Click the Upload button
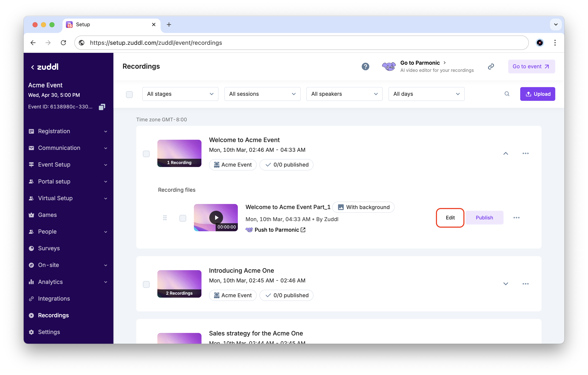Image resolution: width=588 pixels, height=375 pixels. [537, 94]
